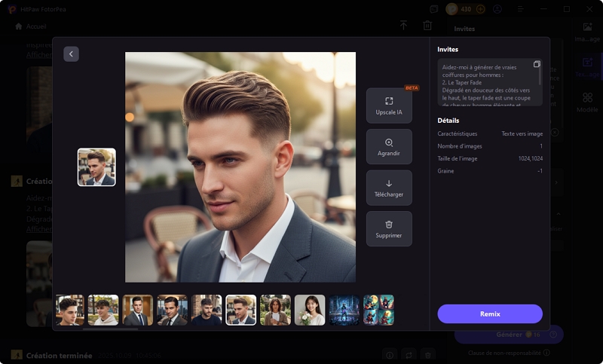Image resolution: width=603 pixels, height=364 pixels.
Task: Click the coin credits icon showing 430
Action: pyautogui.click(x=451, y=9)
